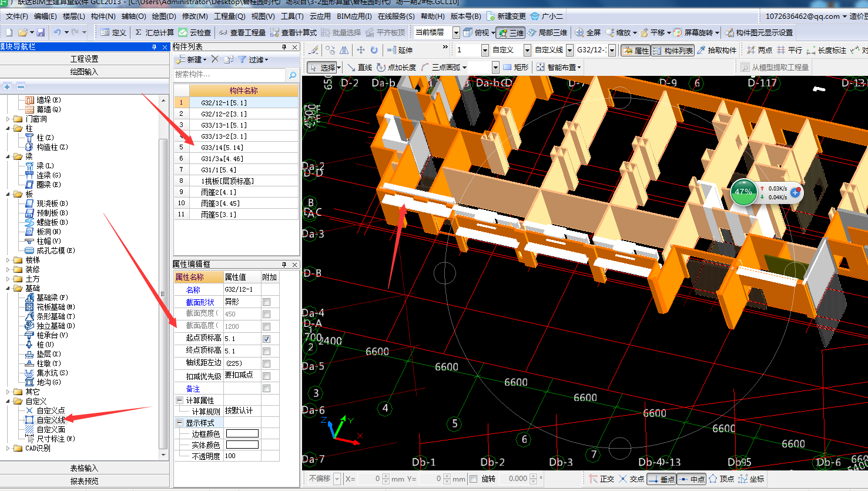Click the 搜索构件 search field
The height and width of the screenshot is (491, 868).
tap(229, 75)
